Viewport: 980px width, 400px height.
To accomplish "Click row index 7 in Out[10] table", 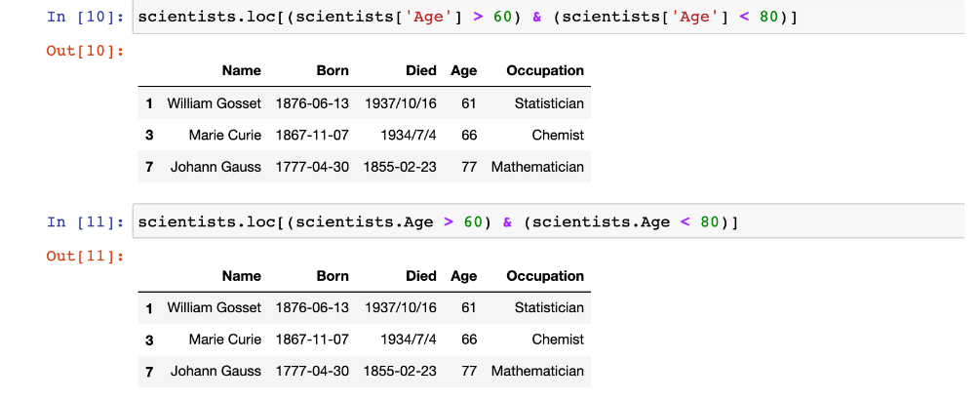I will [x=149, y=167].
